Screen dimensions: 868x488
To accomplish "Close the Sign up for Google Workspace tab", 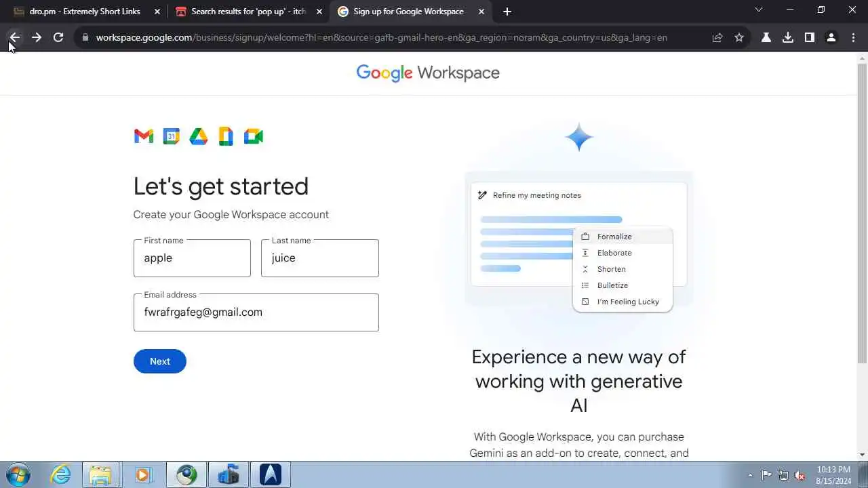I will (481, 12).
